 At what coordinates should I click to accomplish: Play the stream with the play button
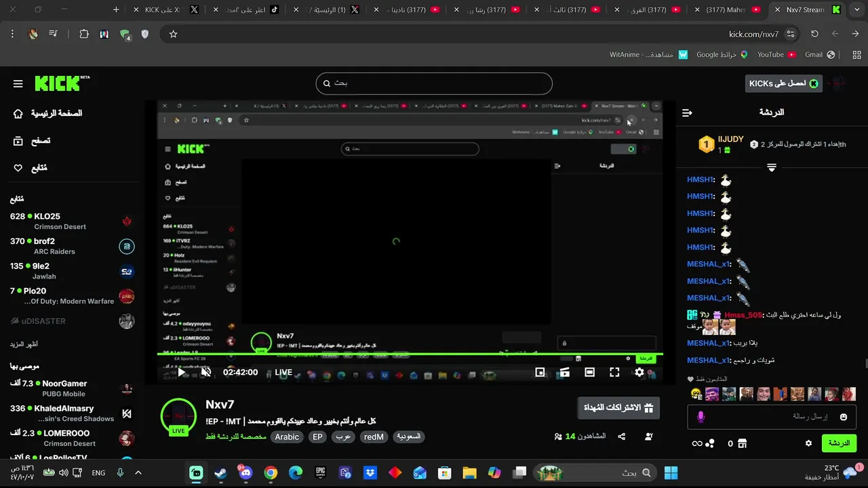point(181,372)
